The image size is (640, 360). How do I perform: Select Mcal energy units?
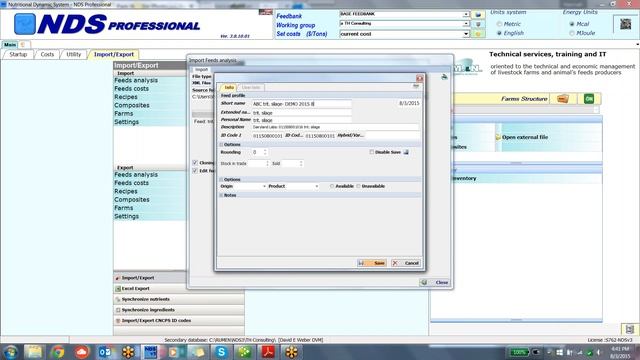572,24
